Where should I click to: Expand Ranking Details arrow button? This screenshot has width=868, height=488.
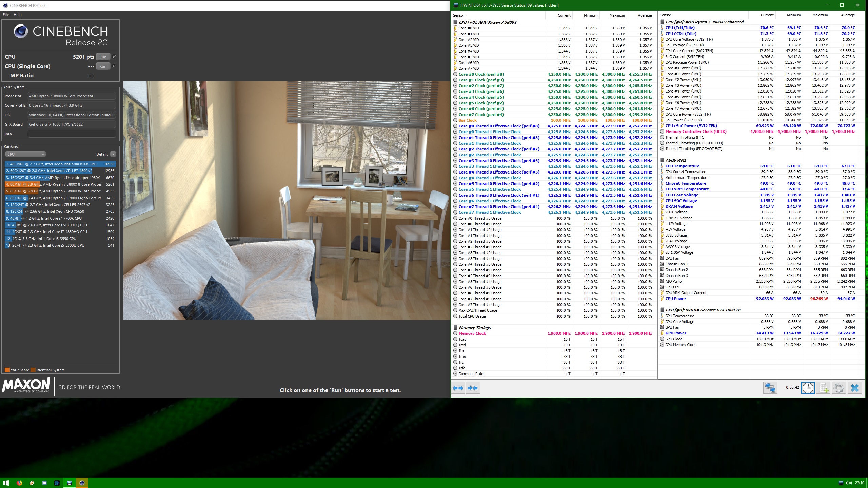click(113, 154)
